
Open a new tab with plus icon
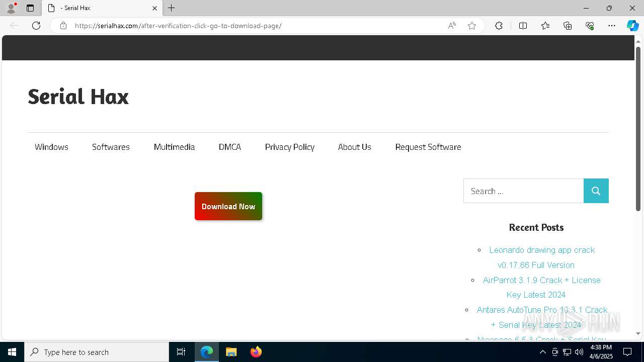point(172,8)
